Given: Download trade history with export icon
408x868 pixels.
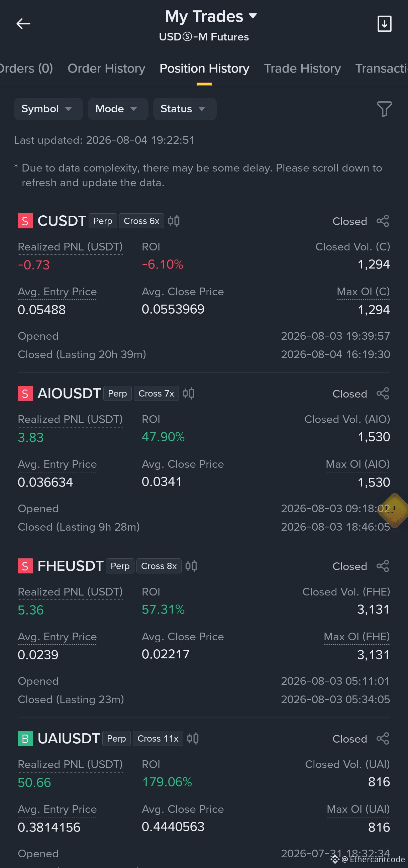Looking at the screenshot, I should (384, 24).
